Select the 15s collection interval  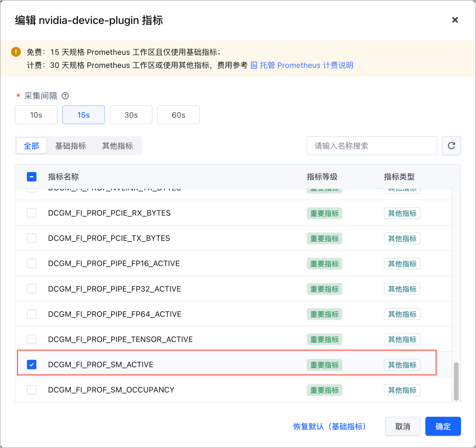point(84,115)
